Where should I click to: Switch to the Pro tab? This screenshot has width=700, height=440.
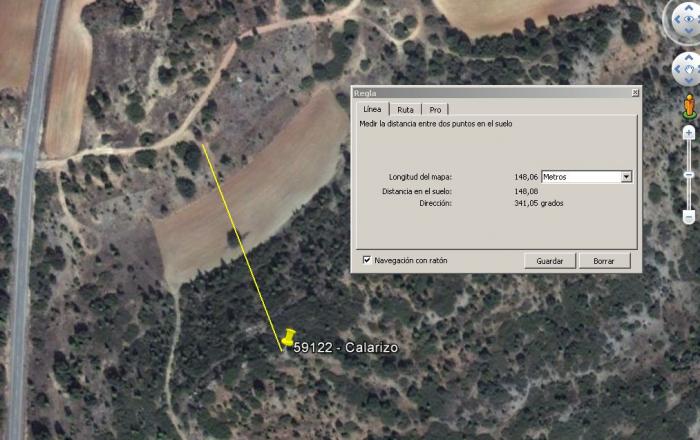click(435, 110)
